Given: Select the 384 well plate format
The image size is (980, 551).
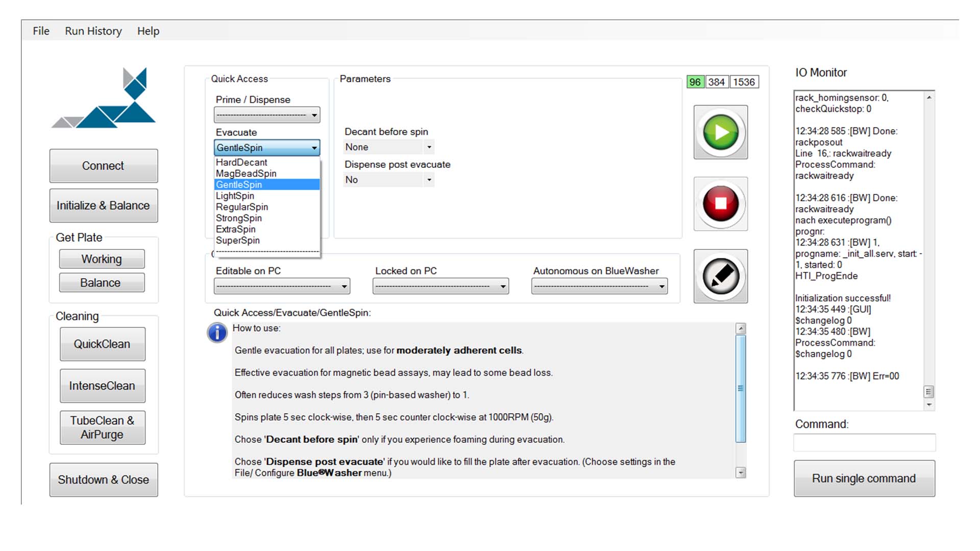Looking at the screenshot, I should pyautogui.click(x=717, y=82).
